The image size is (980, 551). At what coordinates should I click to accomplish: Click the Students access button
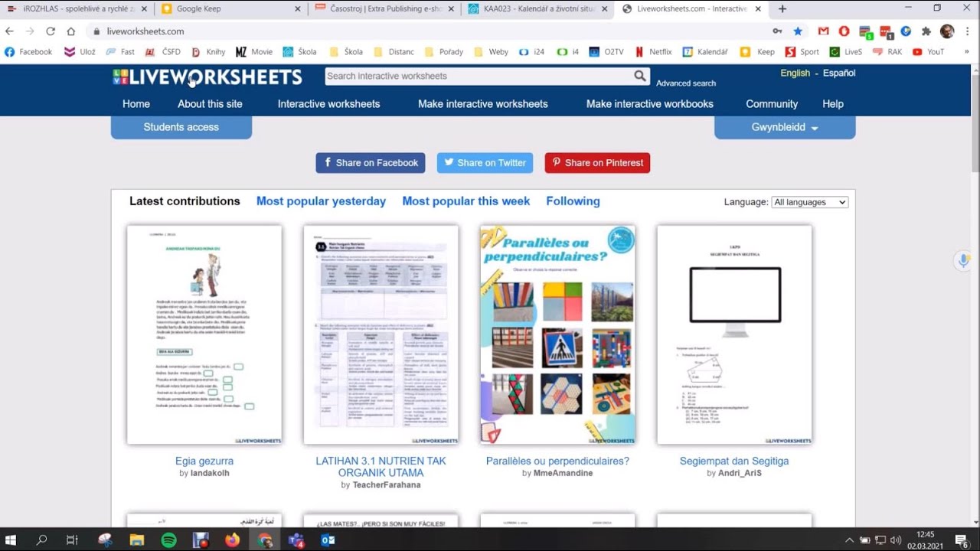click(181, 127)
